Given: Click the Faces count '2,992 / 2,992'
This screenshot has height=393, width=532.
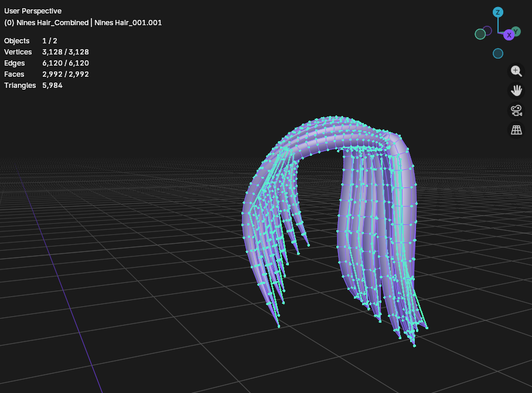Looking at the screenshot, I should 66,74.
